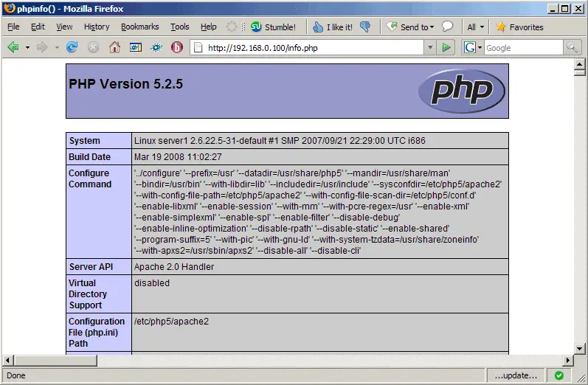The image size is (588, 385).
Task: Open the View menu
Action: click(64, 27)
